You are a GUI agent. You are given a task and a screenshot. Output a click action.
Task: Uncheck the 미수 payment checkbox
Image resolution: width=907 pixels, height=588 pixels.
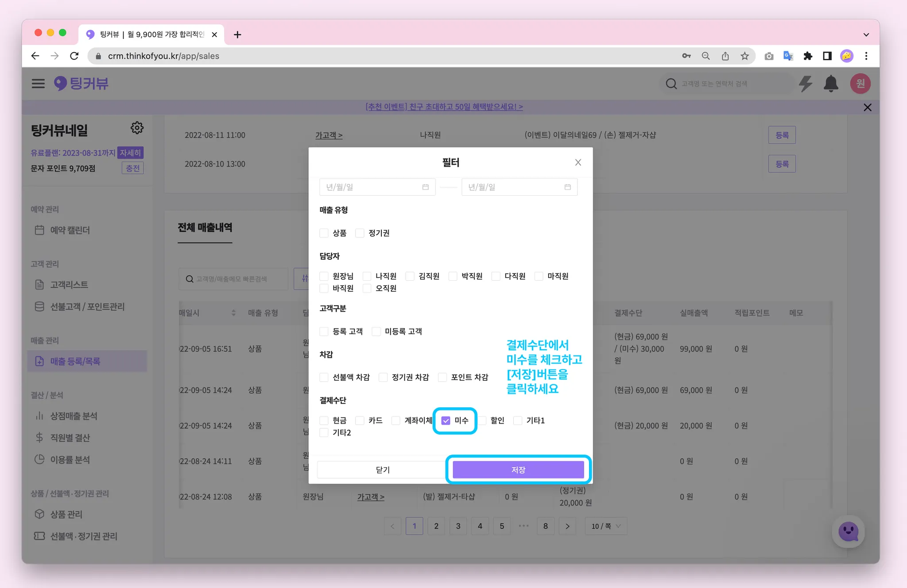point(446,421)
